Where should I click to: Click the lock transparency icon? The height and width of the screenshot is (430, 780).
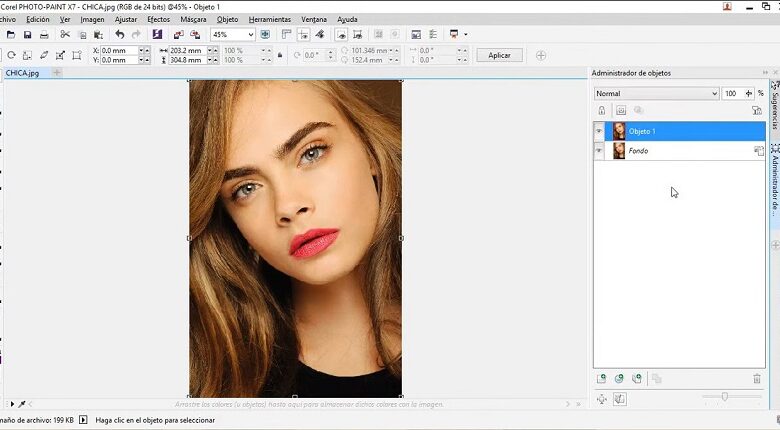[602, 110]
